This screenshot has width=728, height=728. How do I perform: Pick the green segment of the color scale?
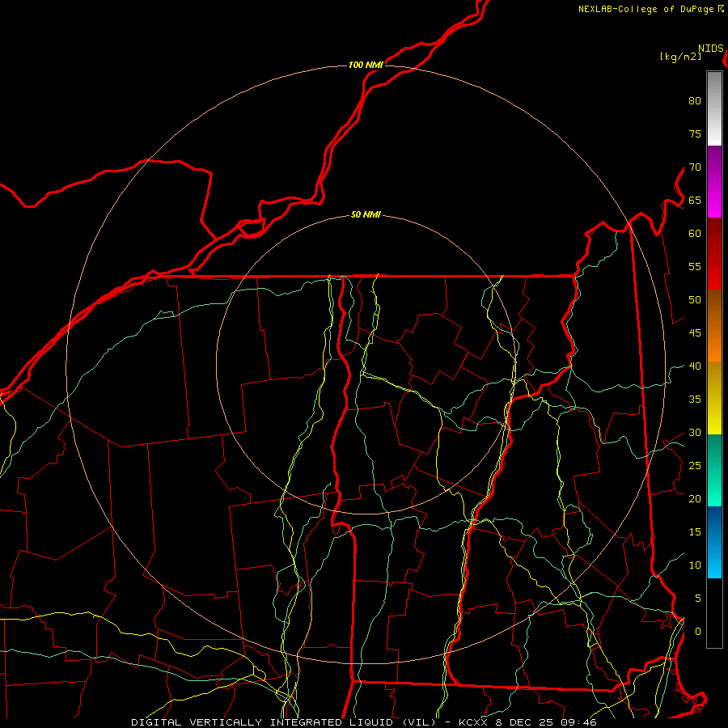pyautogui.click(x=714, y=470)
